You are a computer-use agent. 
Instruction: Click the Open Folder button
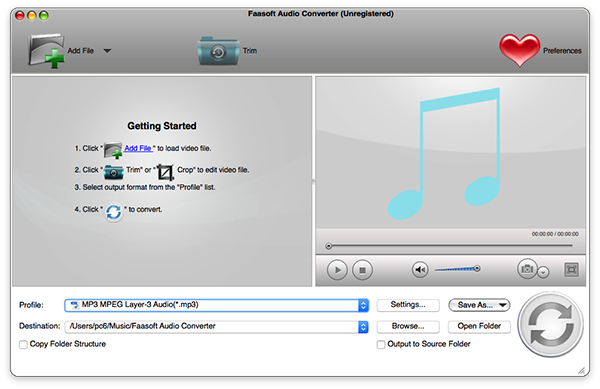479,326
